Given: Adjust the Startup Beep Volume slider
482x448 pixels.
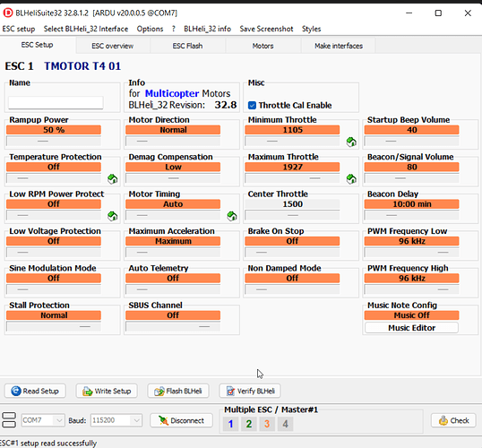Looking at the screenshot, I should pos(411,142).
